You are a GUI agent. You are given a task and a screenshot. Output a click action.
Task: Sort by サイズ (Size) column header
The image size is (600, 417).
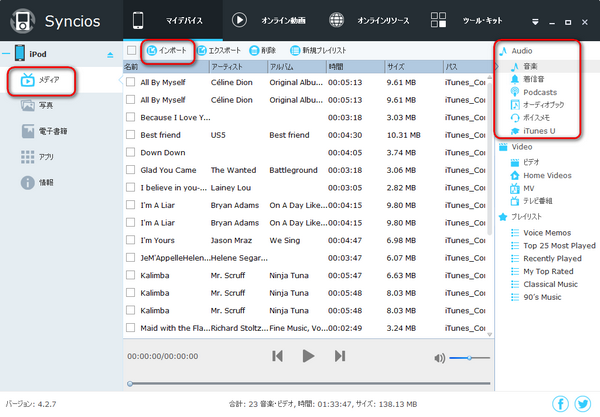coord(414,67)
